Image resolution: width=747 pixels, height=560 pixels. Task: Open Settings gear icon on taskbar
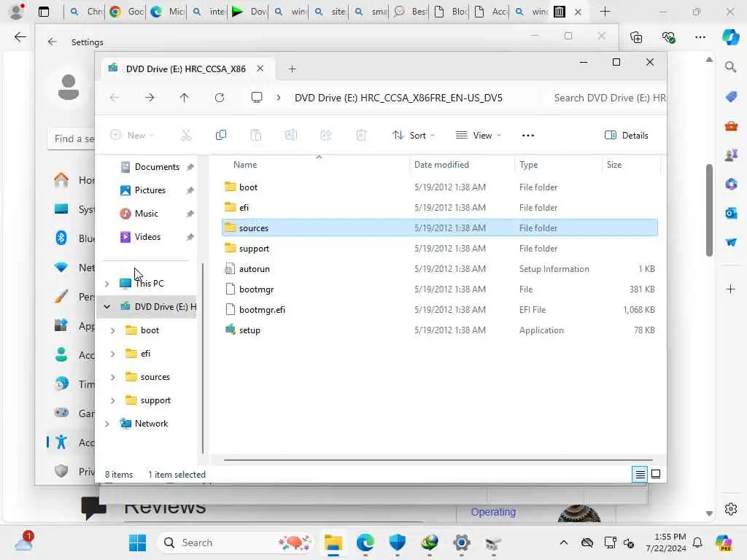pyautogui.click(x=461, y=542)
